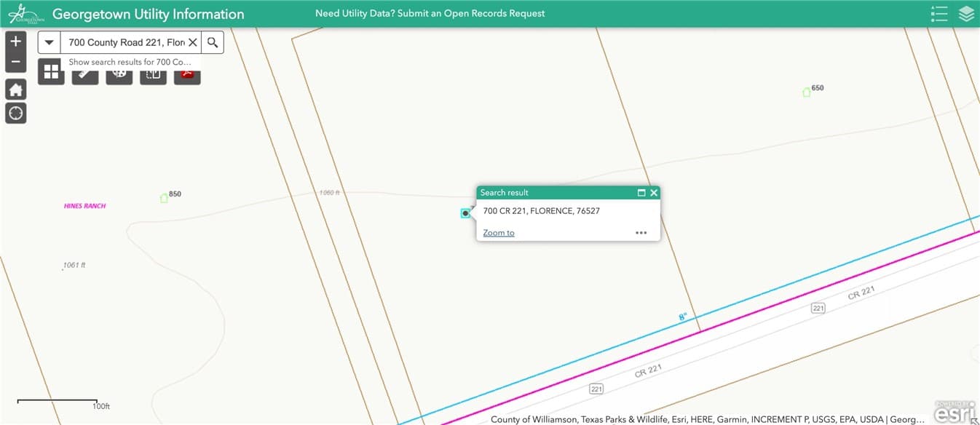Click the 650 address point marker
980x425 pixels.
[806, 92]
